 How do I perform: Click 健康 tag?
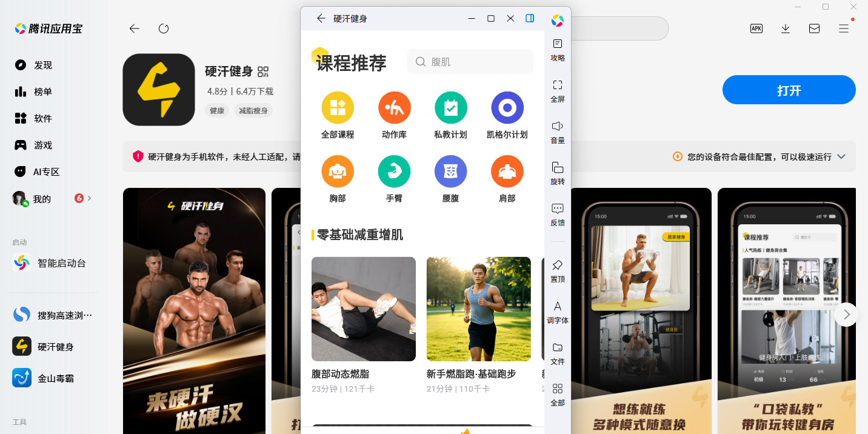click(217, 110)
